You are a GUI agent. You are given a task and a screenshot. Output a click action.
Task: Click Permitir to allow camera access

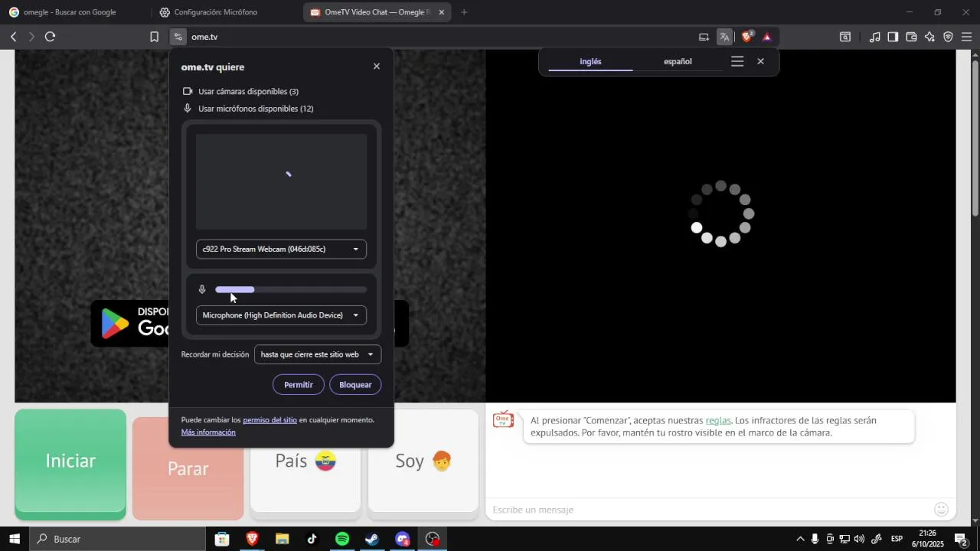[x=299, y=385]
